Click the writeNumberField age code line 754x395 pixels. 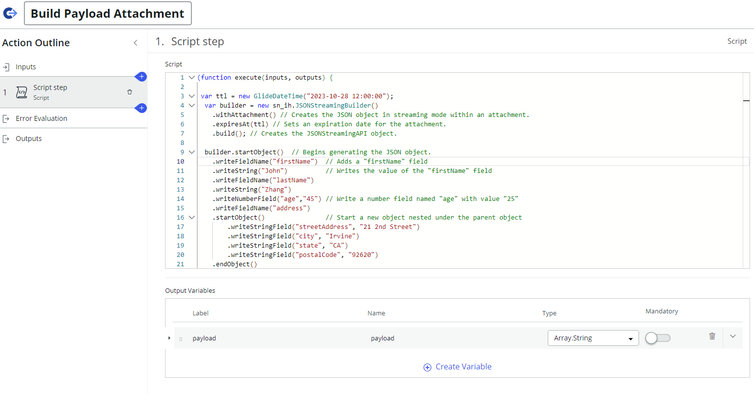coord(365,199)
